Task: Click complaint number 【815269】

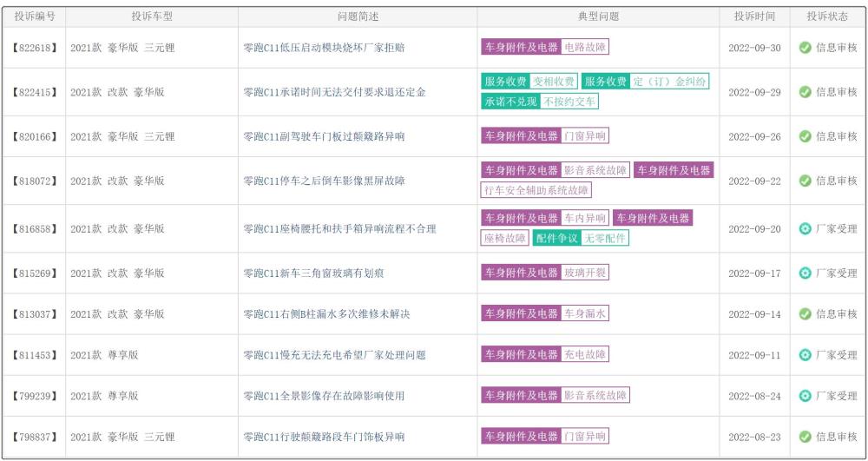Action: pyautogui.click(x=35, y=273)
